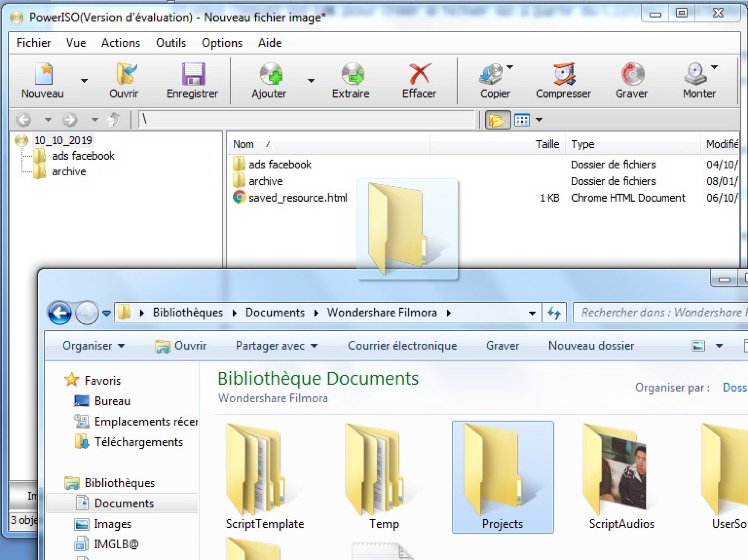Click PowerISO forward navigation arrow

pyautogui.click(x=70, y=119)
